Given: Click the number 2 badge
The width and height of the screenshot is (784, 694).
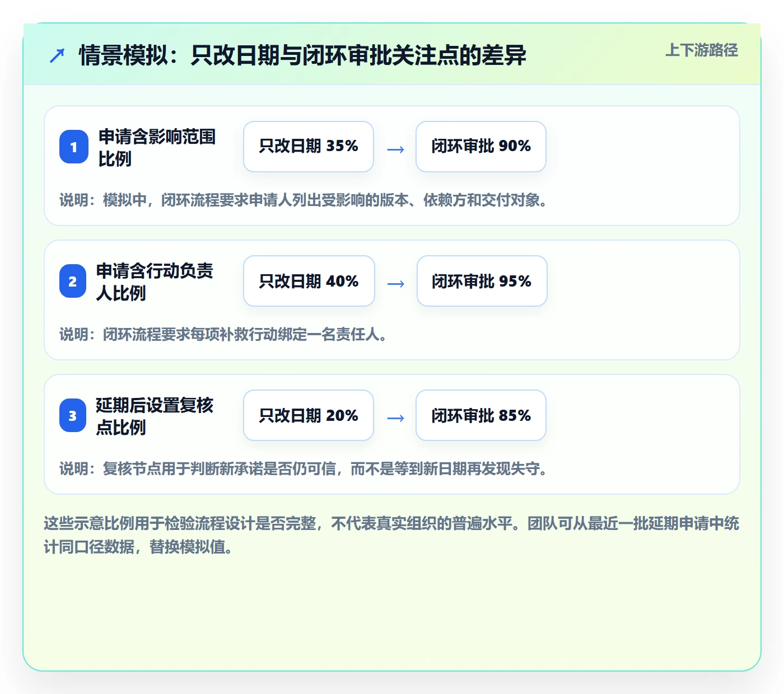Looking at the screenshot, I should click(73, 281).
